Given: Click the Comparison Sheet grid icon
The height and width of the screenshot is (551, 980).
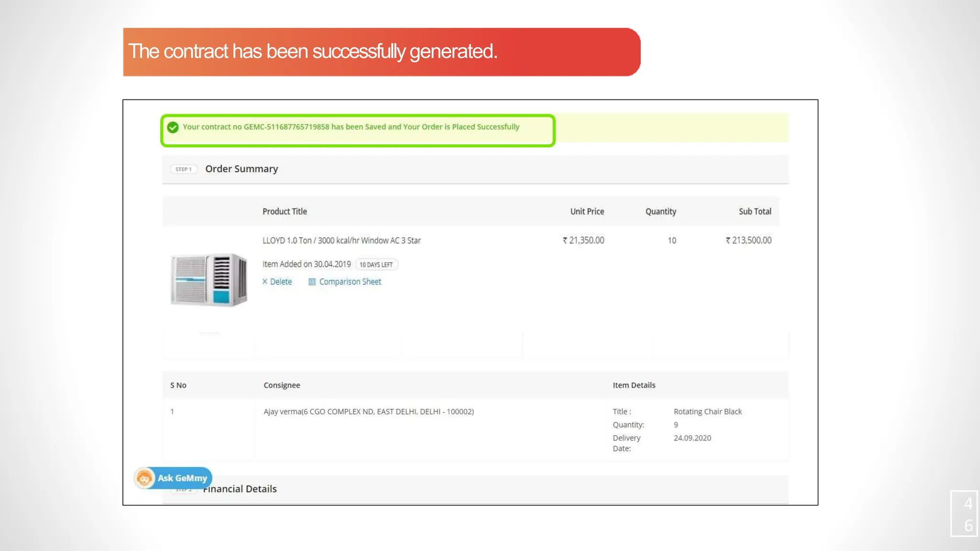Looking at the screenshot, I should pyautogui.click(x=312, y=282).
